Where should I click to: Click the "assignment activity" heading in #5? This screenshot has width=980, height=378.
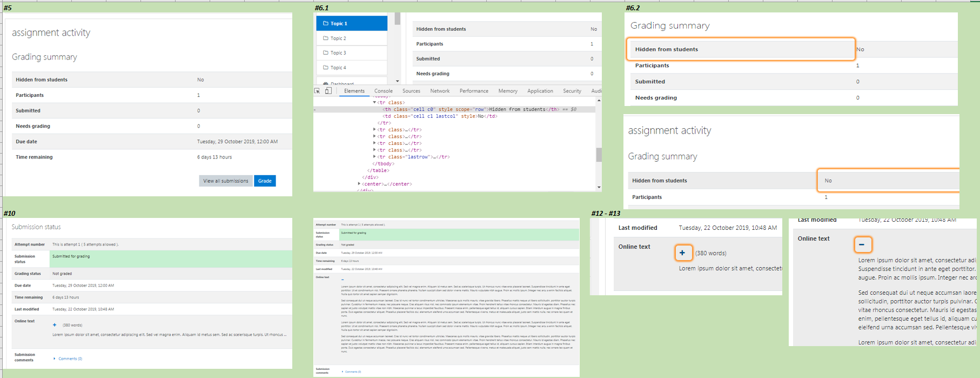click(51, 32)
